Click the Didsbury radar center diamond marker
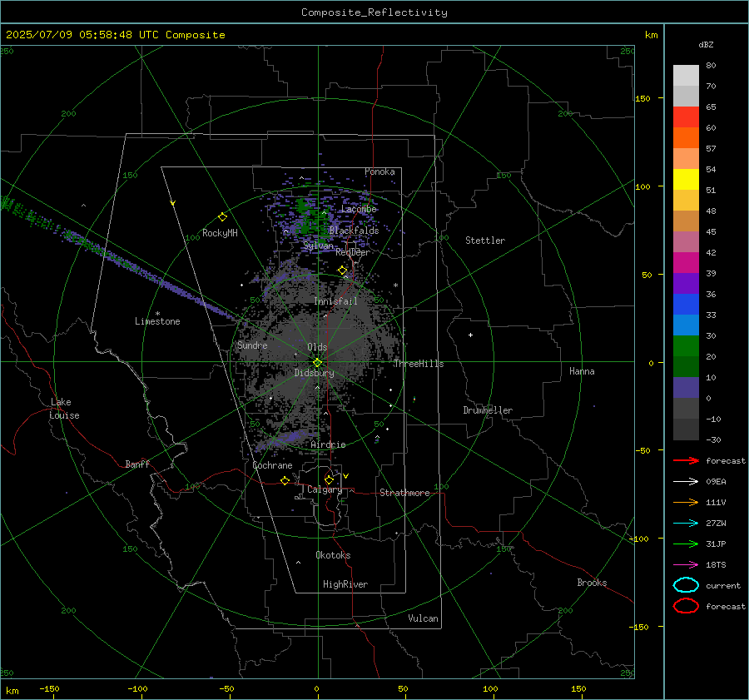This screenshot has height=700, width=749. pos(317,363)
